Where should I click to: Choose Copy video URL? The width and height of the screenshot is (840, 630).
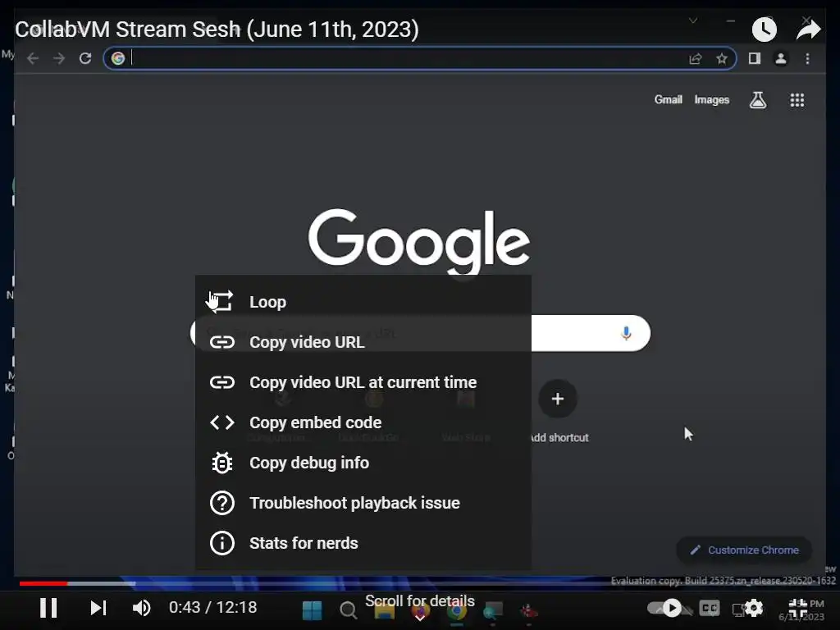tap(363, 342)
